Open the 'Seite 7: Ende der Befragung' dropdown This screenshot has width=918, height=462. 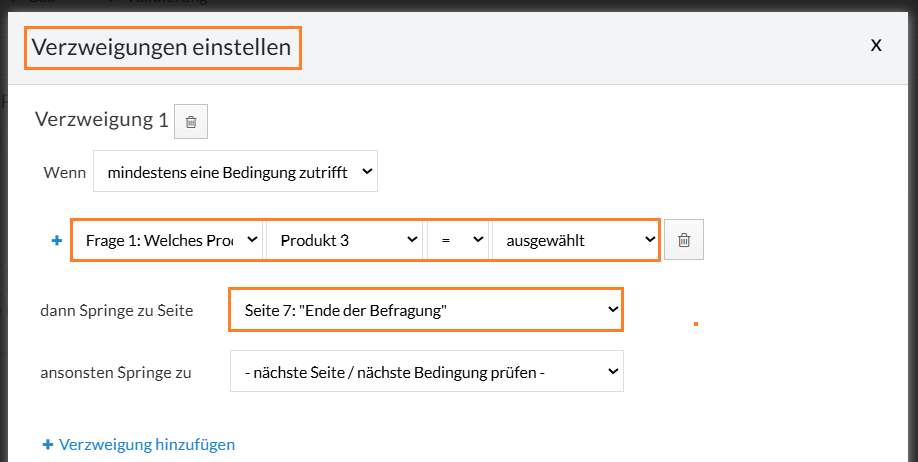[425, 310]
